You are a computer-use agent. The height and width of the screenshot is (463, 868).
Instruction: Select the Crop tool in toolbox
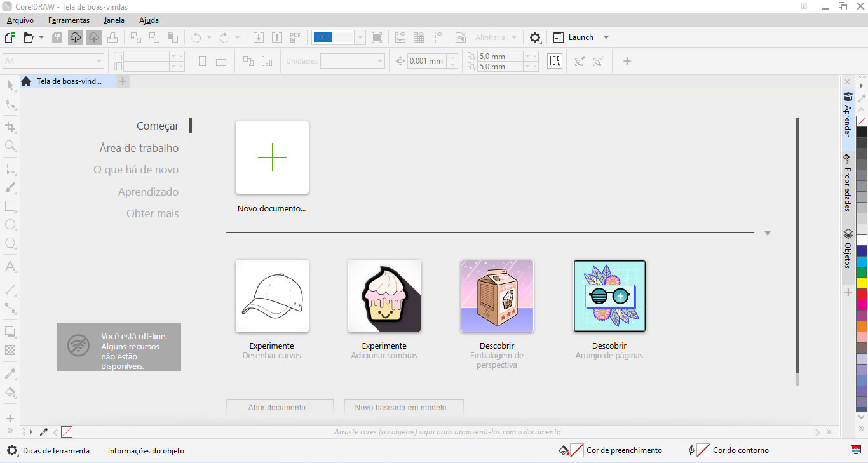tap(10, 127)
